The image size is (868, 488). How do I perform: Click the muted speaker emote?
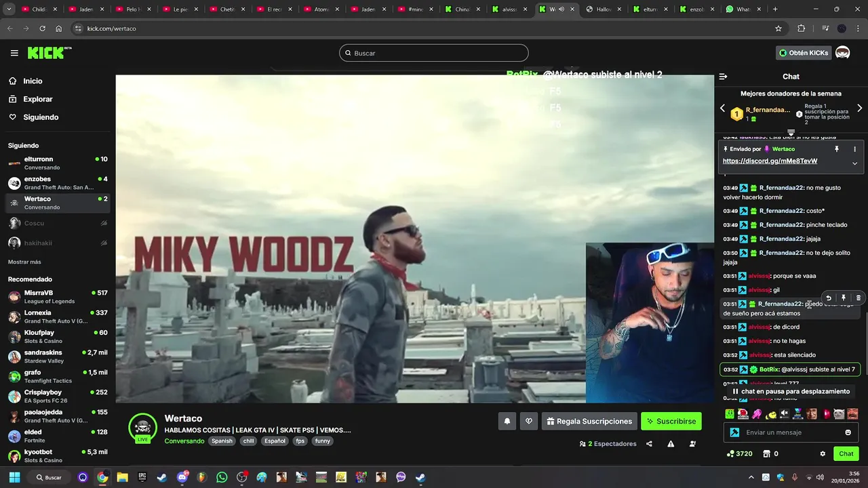click(785, 413)
